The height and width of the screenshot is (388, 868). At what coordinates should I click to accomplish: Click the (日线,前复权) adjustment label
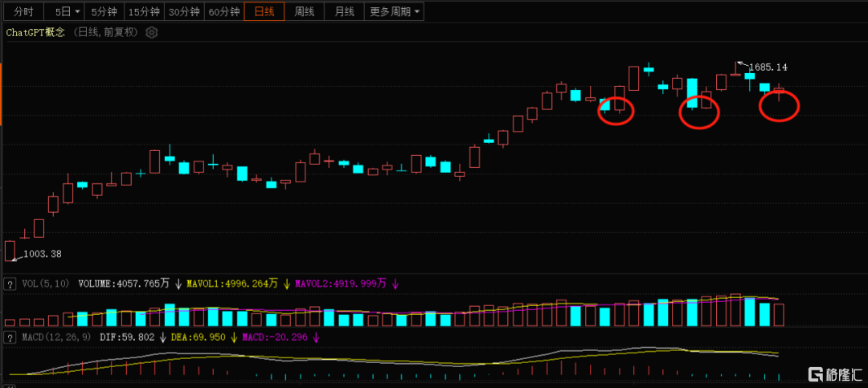106,33
